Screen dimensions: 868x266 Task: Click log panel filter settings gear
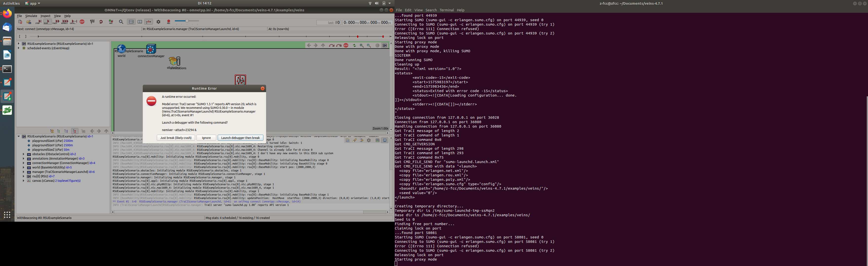(369, 140)
